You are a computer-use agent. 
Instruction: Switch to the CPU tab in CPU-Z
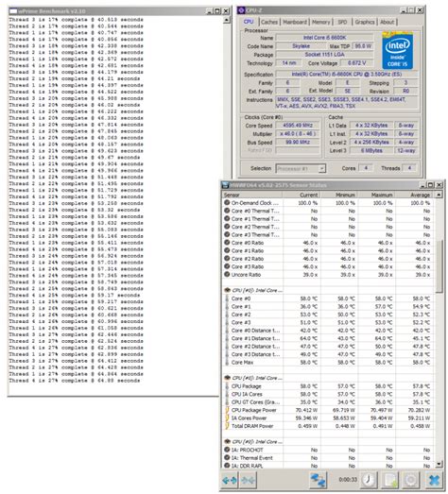pos(249,22)
